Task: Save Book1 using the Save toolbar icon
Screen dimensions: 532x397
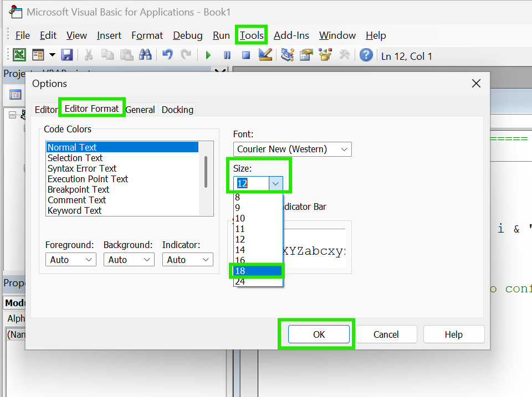Action: click(x=66, y=55)
